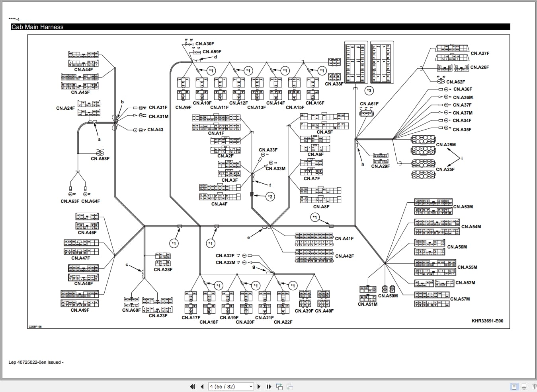Switch to two-page facing view
Image resolution: width=537 pixels, height=392 pixels.
[x=534, y=386]
